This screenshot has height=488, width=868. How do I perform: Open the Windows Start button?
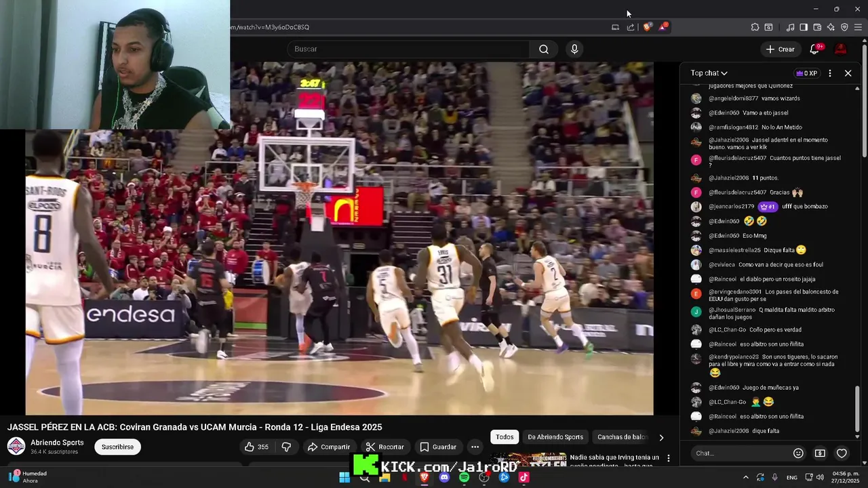click(344, 477)
